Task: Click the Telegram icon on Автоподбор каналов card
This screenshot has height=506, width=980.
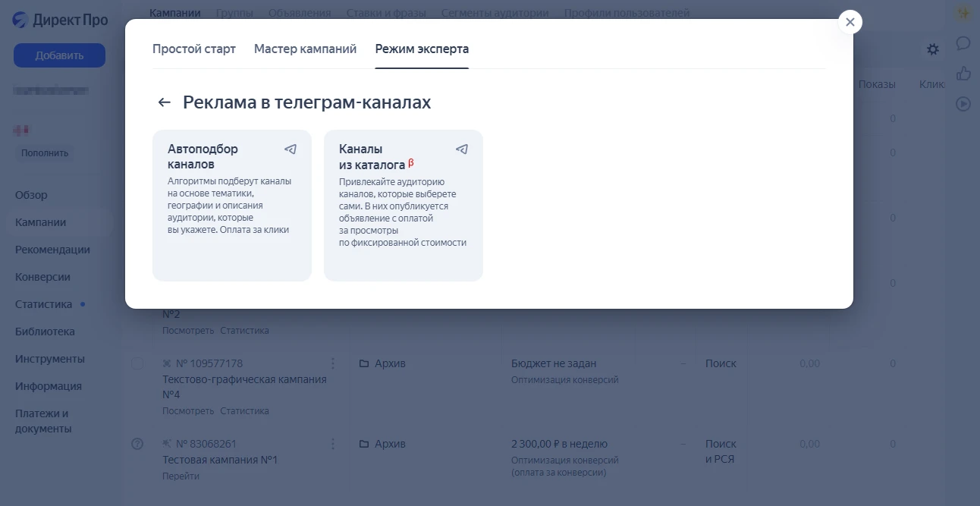Action: (290, 149)
